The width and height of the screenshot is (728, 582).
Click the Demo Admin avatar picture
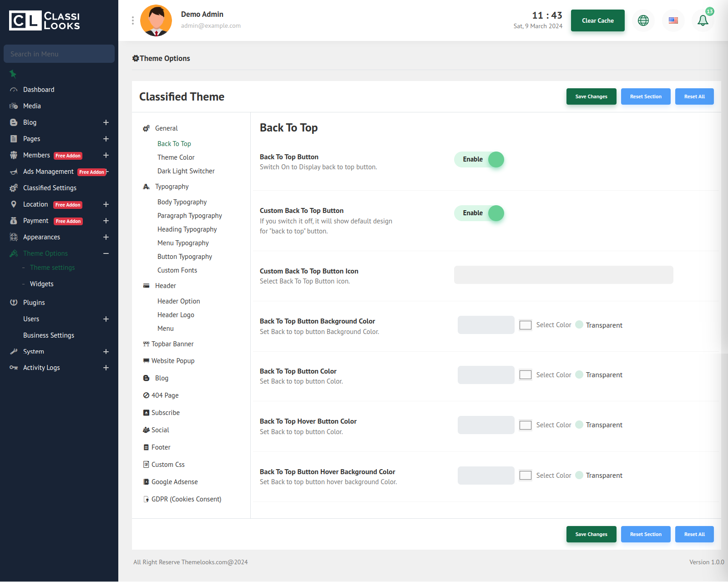(x=156, y=20)
